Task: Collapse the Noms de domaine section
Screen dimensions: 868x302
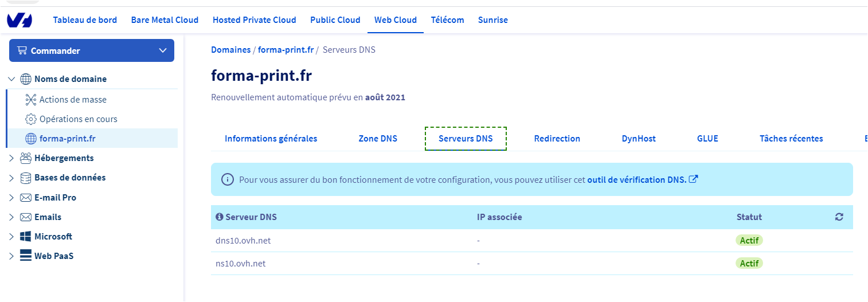Action: pyautogui.click(x=11, y=79)
